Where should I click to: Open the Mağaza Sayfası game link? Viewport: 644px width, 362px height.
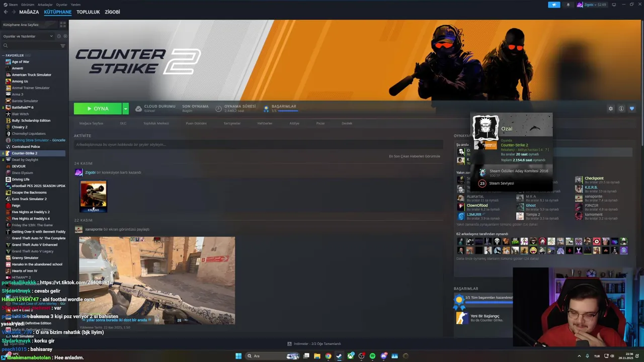[x=91, y=123]
